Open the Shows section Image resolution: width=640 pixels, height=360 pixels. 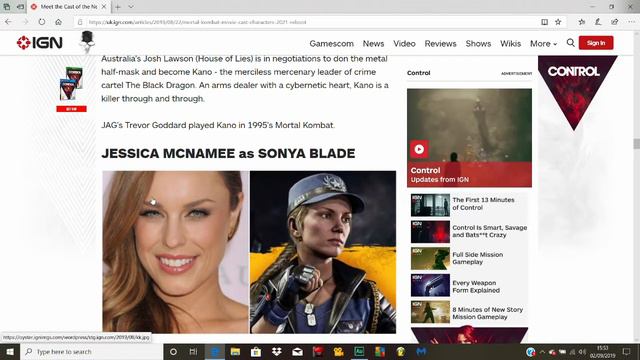coord(478,43)
